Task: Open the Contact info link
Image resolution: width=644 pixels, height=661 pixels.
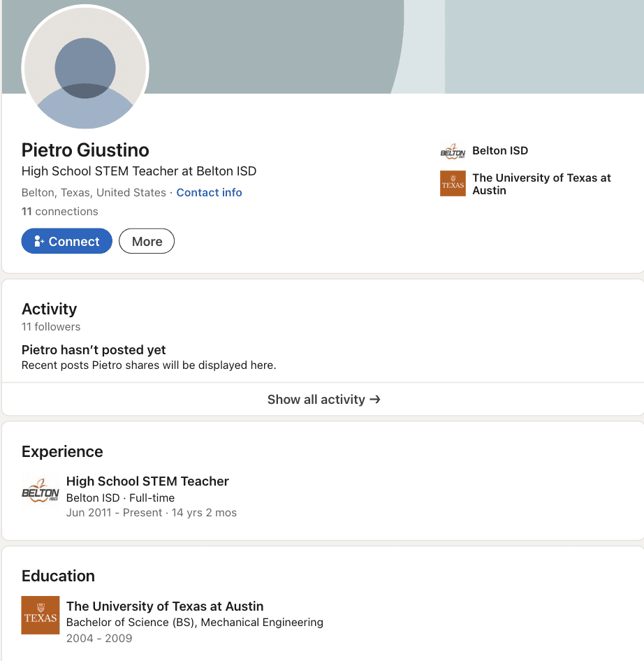Action: (209, 193)
